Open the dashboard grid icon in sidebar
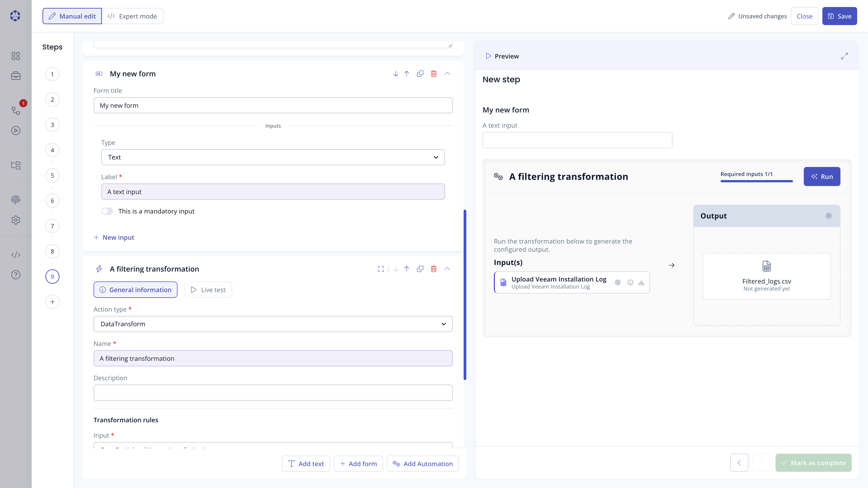Viewport: 868px width, 488px height. [x=16, y=56]
